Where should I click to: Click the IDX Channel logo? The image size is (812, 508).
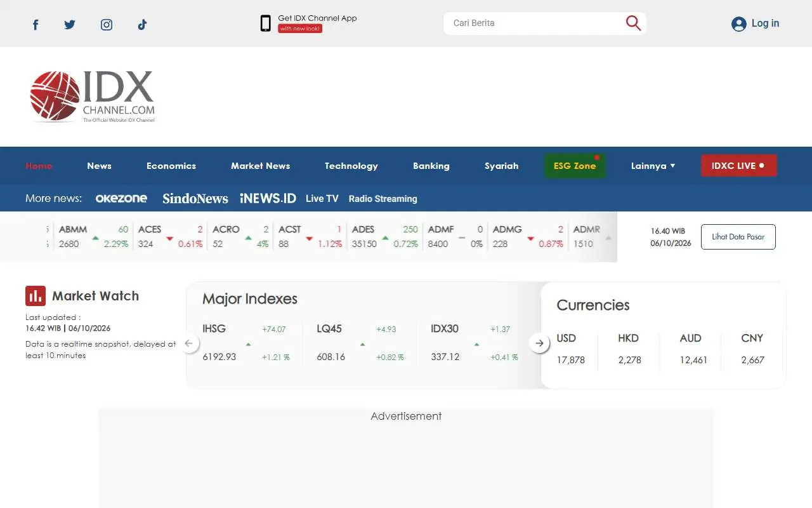[x=92, y=97]
